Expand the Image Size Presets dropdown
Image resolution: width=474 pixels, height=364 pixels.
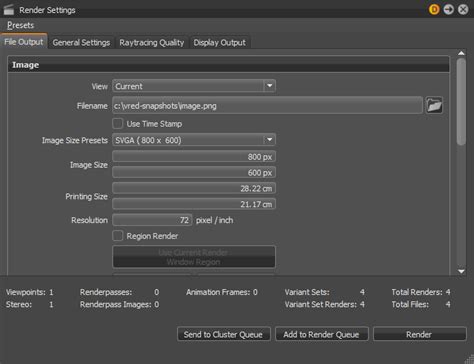click(x=194, y=140)
